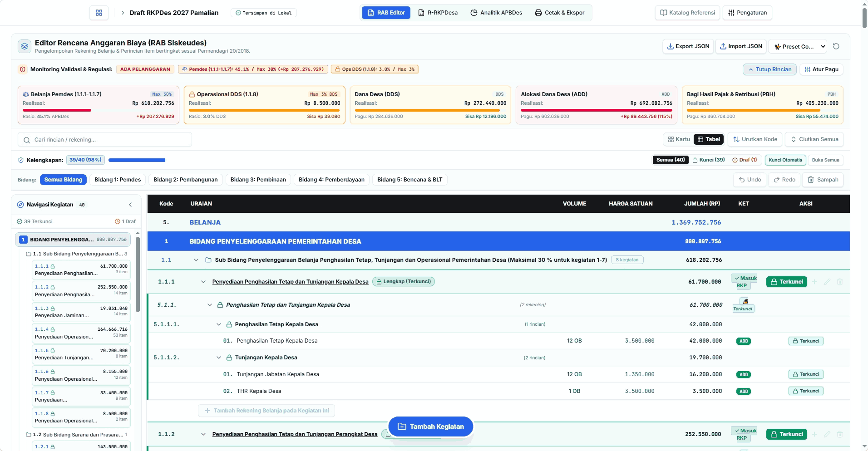Viewport: 868px width, 451px height.
Task: Go to the Cetak & Ekspor tab
Action: (x=560, y=13)
